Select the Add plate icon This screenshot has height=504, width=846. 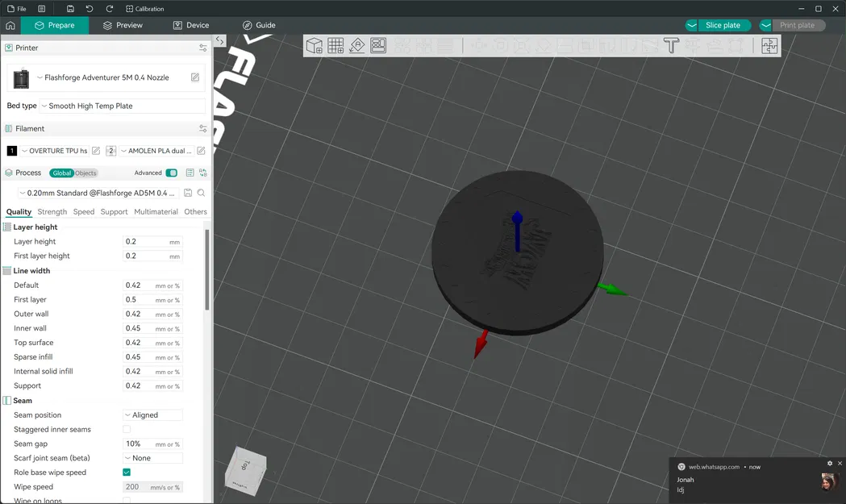pos(335,45)
